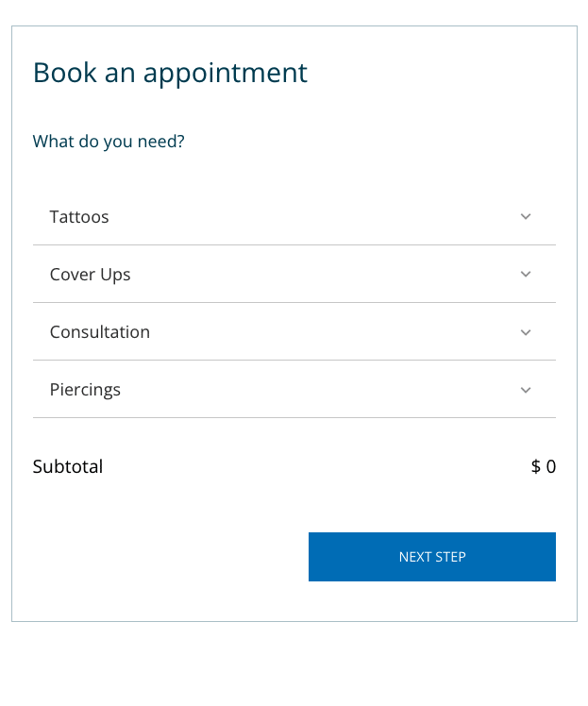This screenshot has height=706, width=588.
Task: Click the What do you need? prompt
Action: click(x=109, y=142)
